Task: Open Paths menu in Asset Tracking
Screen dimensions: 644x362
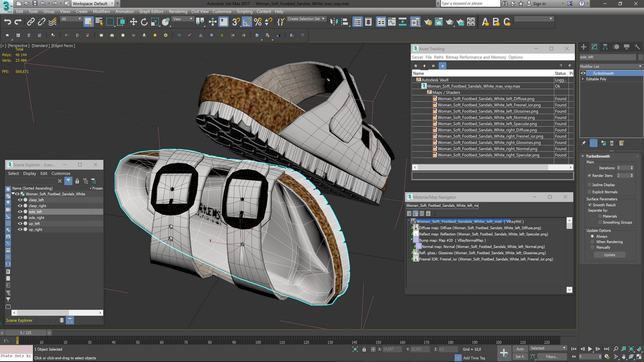Action: pos(438,57)
